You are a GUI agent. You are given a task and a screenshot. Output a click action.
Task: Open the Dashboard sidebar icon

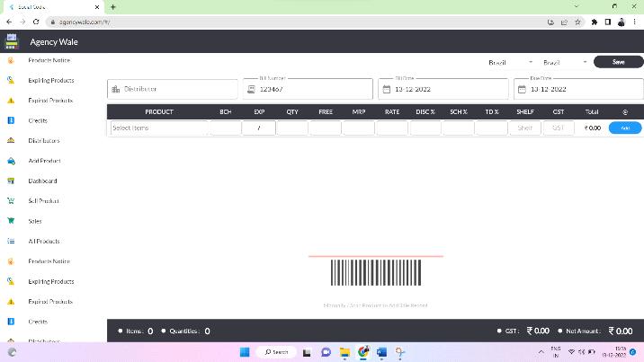[x=11, y=181]
